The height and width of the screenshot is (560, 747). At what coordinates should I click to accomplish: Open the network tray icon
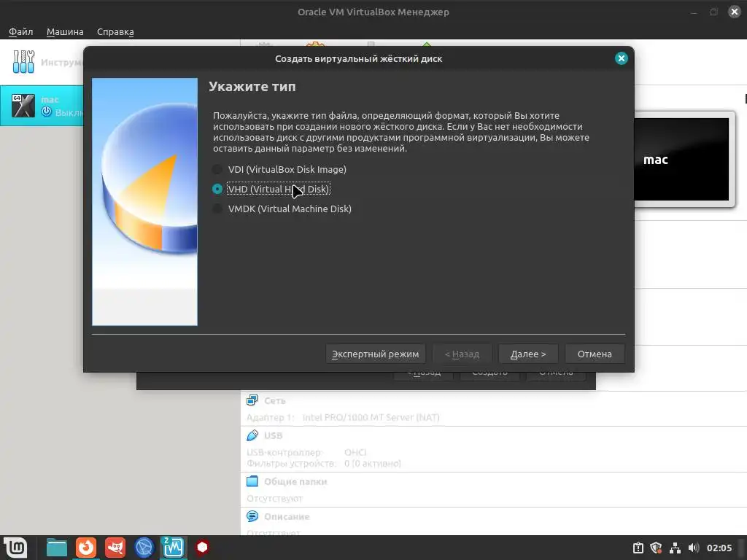(x=675, y=548)
